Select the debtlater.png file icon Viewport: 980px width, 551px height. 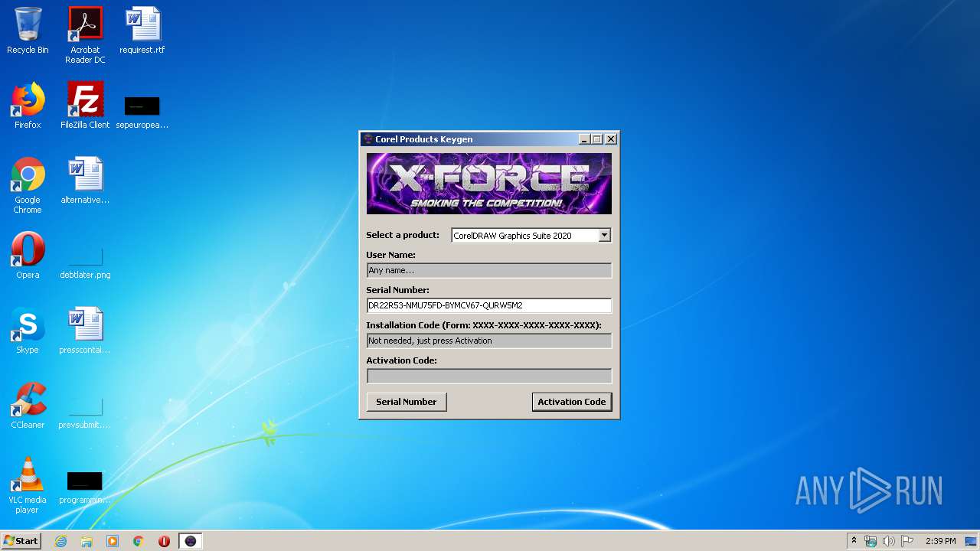pyautogui.click(x=85, y=262)
